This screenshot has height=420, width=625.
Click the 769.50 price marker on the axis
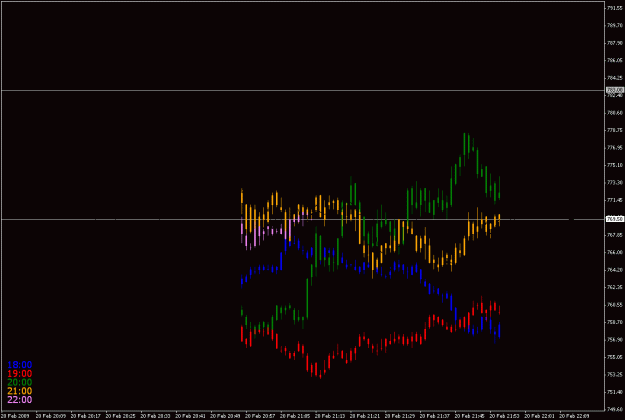[x=615, y=219]
